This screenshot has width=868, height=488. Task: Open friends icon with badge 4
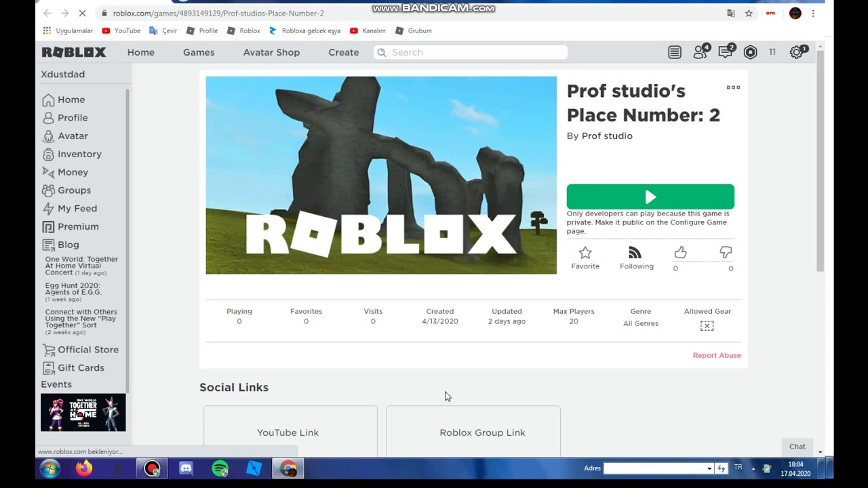click(x=701, y=52)
